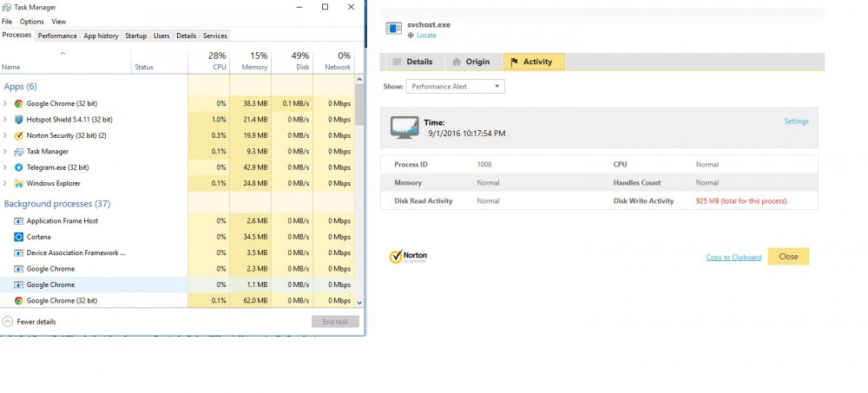Screen dimensions: 868x393
Task: Click the Chrome icon at 62.0 MB row
Action: (19, 300)
